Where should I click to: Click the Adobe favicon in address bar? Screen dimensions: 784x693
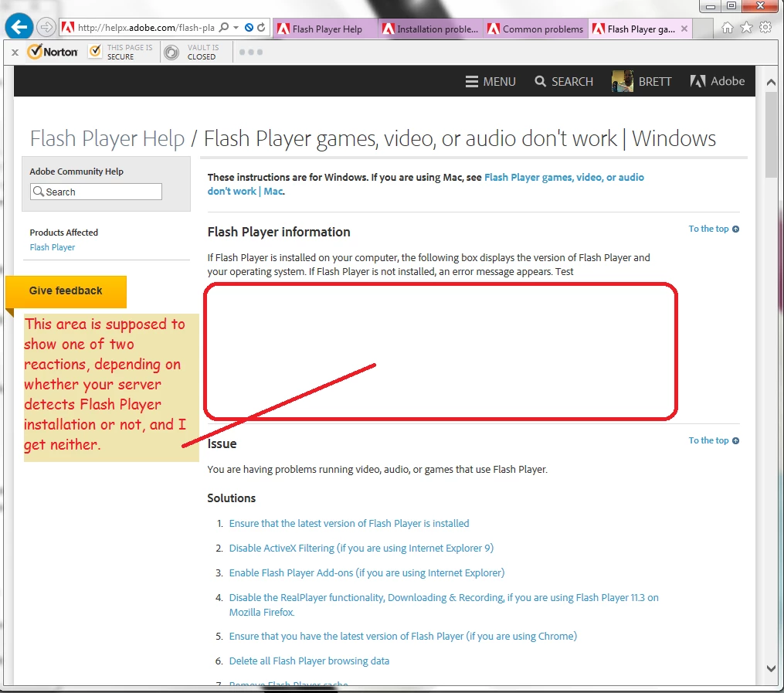tap(68, 28)
